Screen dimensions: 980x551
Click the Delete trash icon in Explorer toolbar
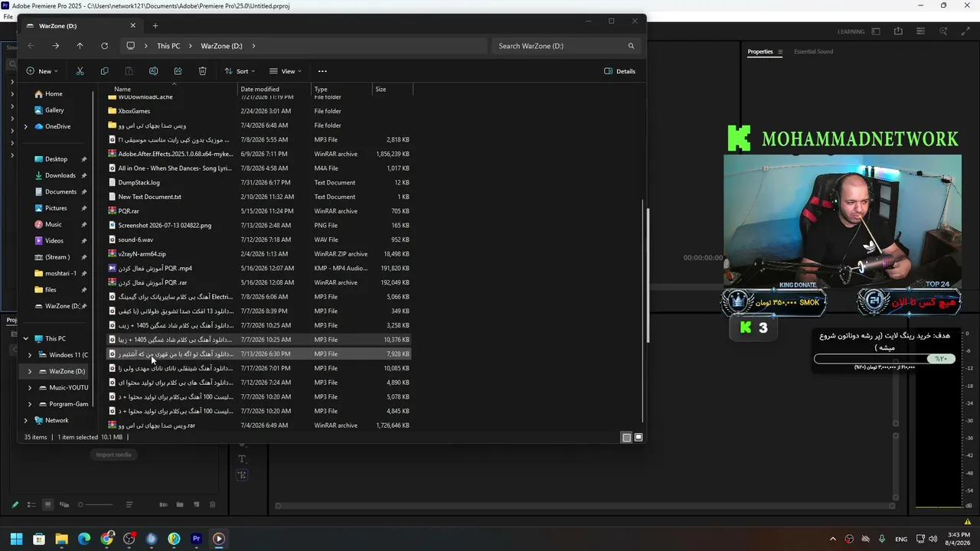pyautogui.click(x=202, y=71)
